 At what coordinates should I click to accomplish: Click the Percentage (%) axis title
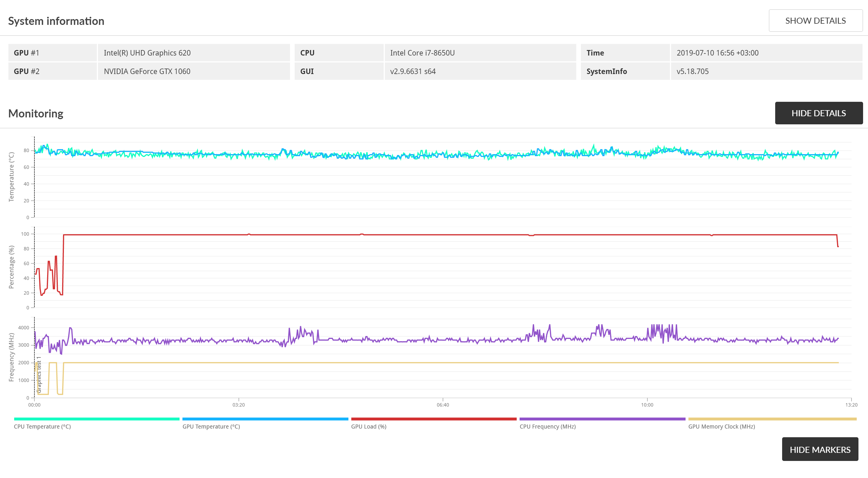(12, 267)
